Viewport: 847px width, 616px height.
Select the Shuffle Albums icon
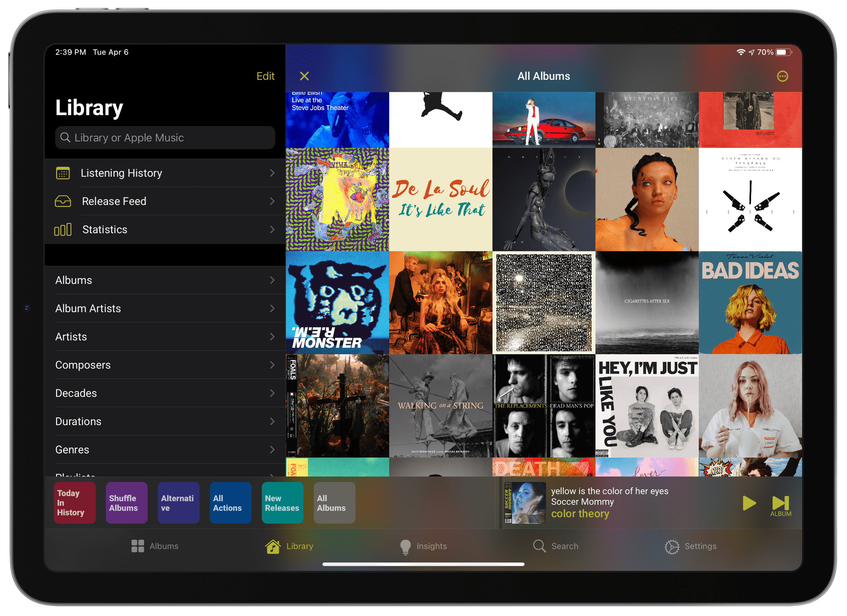[122, 502]
